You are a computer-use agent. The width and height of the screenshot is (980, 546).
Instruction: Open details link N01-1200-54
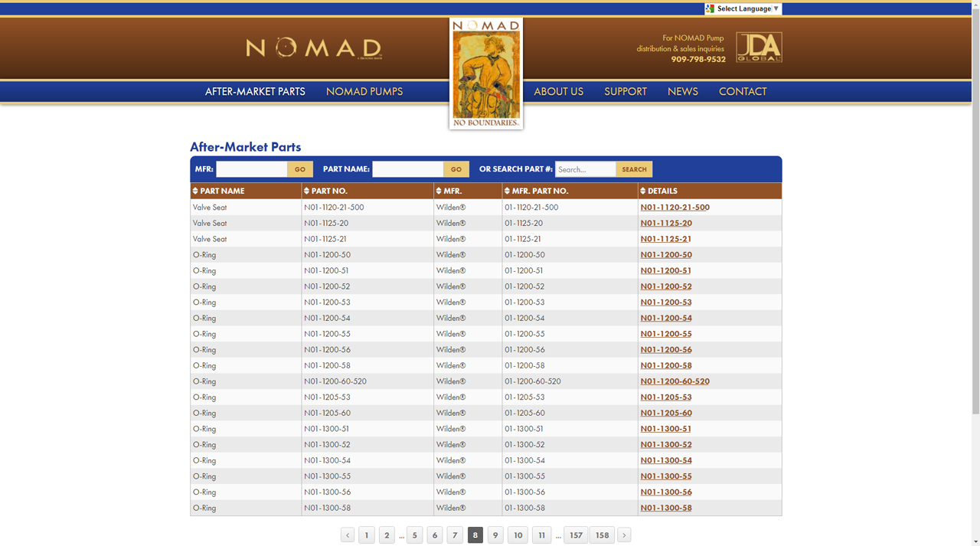[666, 319]
